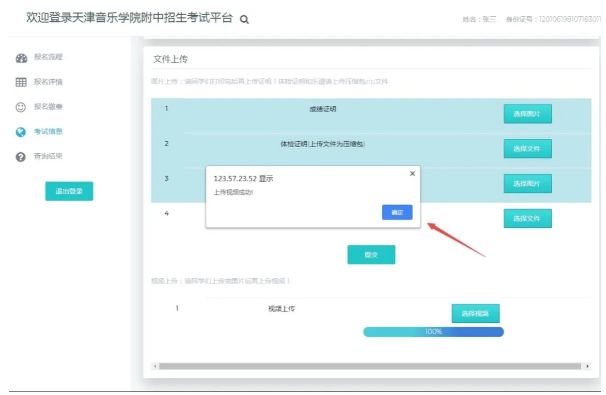
Task: Confirm the alert with blue 确定 button
Action: (397, 212)
